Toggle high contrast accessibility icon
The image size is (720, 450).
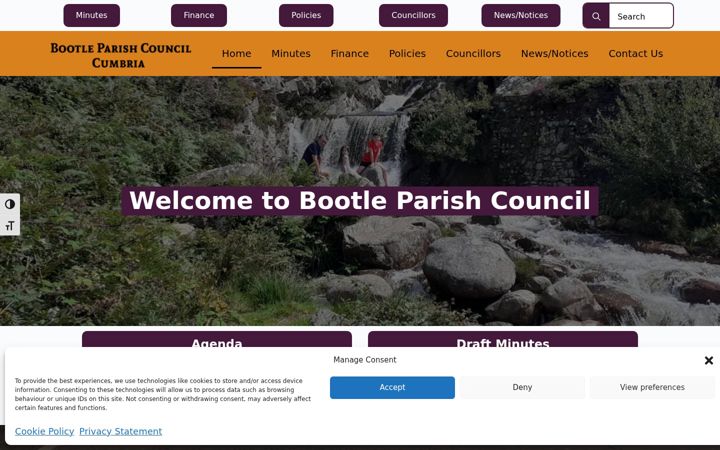[x=10, y=204]
